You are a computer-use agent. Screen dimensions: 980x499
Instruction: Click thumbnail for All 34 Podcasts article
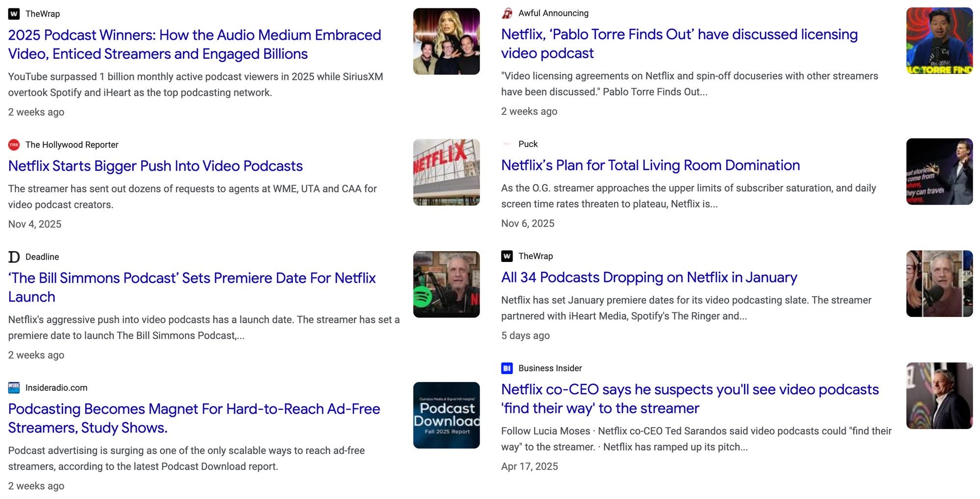click(x=939, y=284)
